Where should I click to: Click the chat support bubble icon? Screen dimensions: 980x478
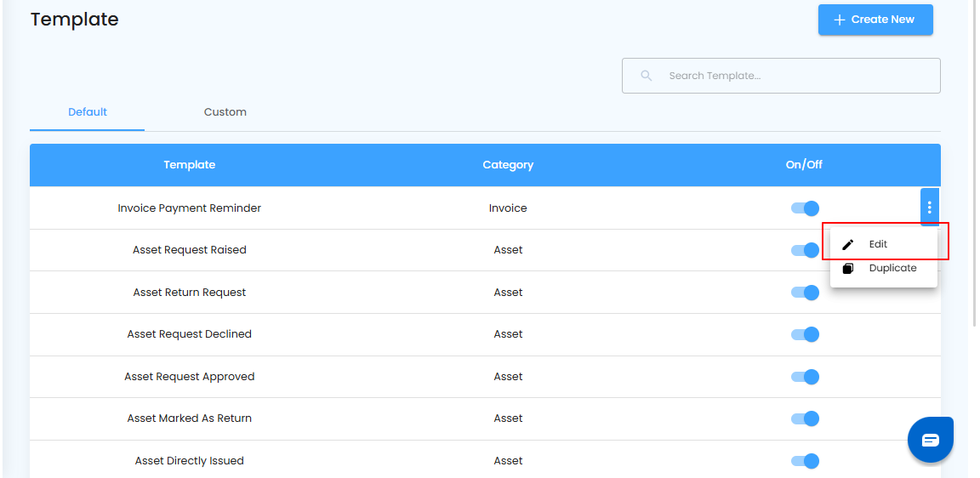pos(930,440)
